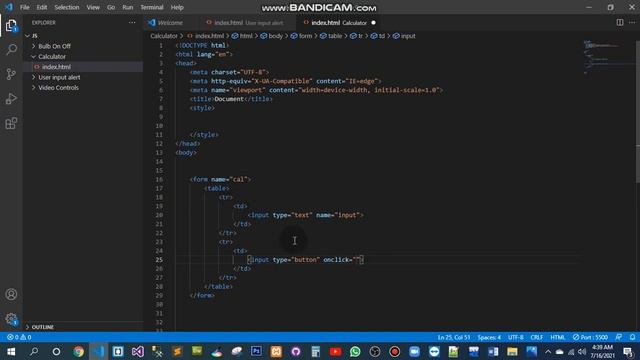Open Visual Studio from the taskbar

[138, 351]
